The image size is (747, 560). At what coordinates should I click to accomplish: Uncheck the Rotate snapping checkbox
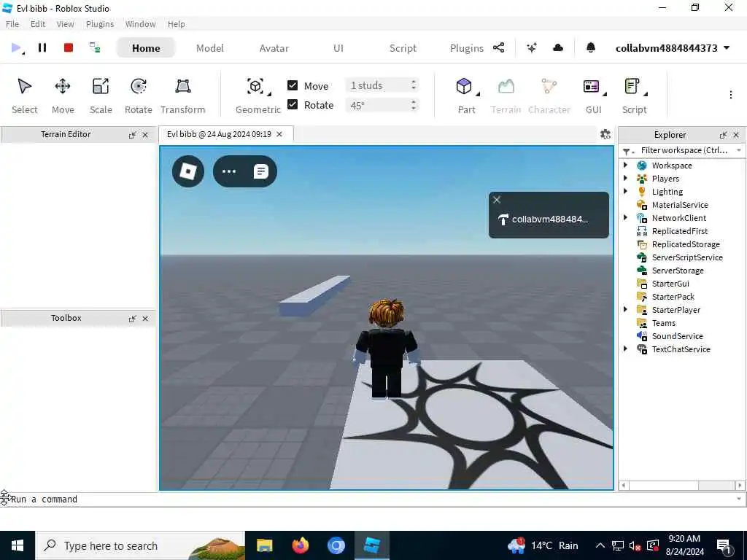[293, 104]
